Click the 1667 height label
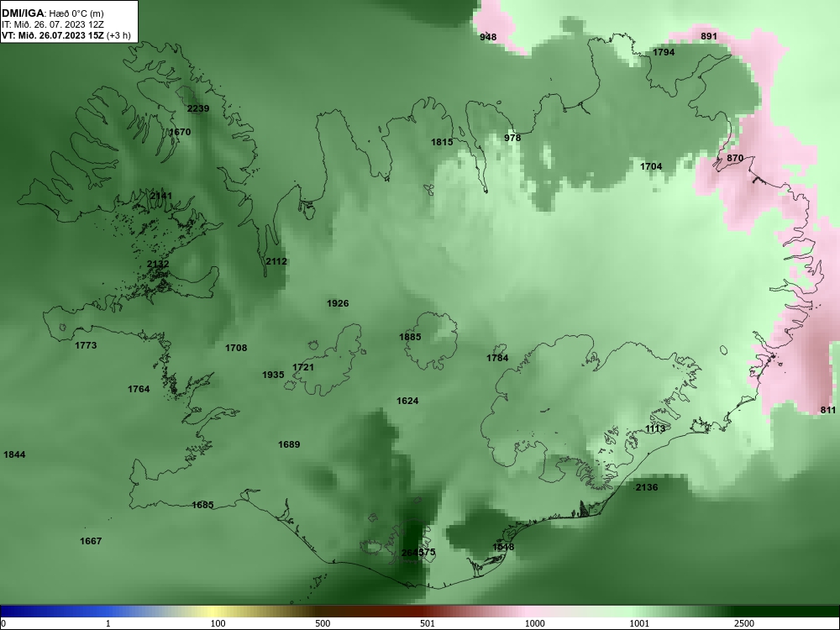 (x=91, y=541)
